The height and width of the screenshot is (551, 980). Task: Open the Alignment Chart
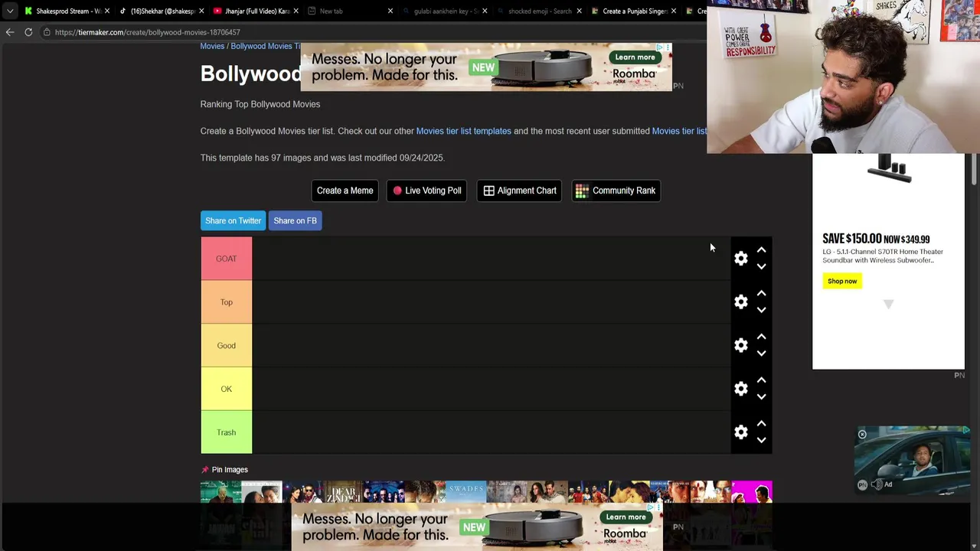519,191
